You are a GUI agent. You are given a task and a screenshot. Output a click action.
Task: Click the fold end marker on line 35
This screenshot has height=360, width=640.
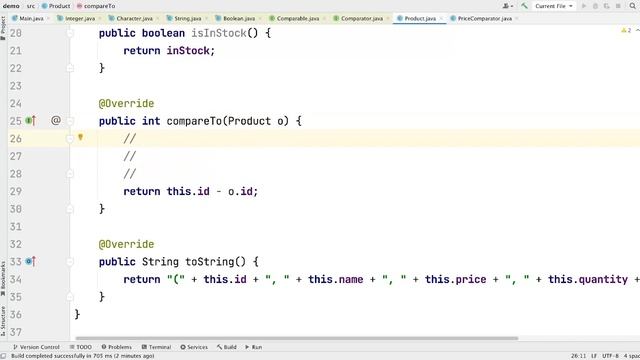[x=70, y=296]
